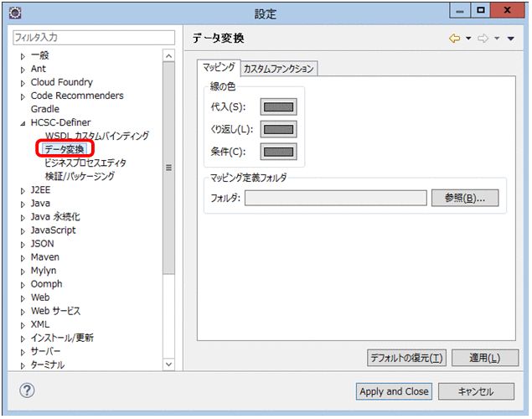
Task: Expand the Java tree node
Action: click(23, 204)
